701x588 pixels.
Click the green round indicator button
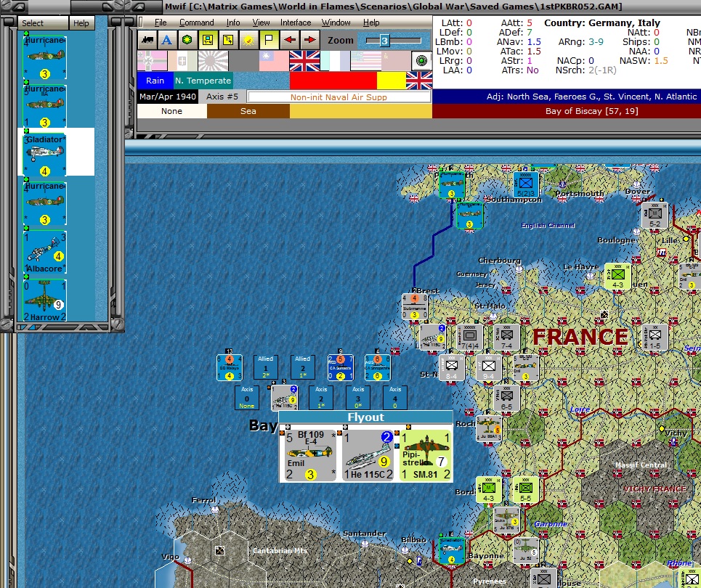point(421,61)
